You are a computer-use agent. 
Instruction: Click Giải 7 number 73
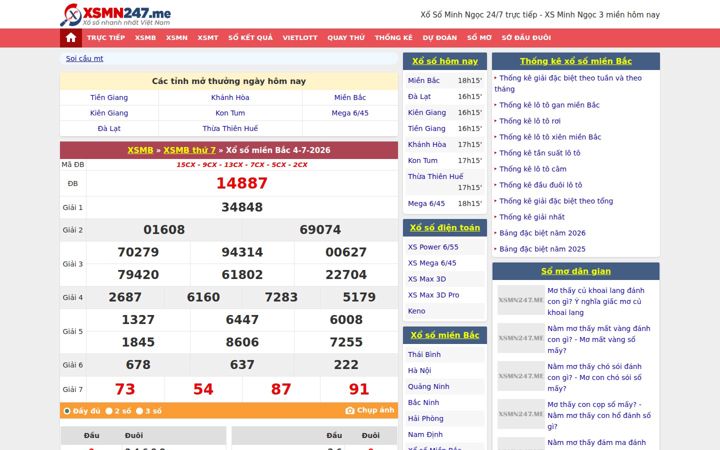click(x=125, y=389)
